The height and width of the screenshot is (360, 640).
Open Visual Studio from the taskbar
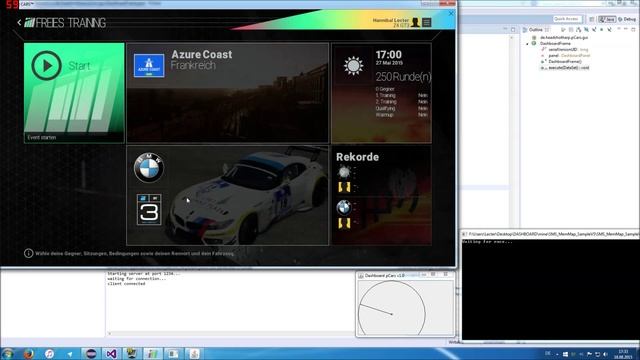(111, 354)
